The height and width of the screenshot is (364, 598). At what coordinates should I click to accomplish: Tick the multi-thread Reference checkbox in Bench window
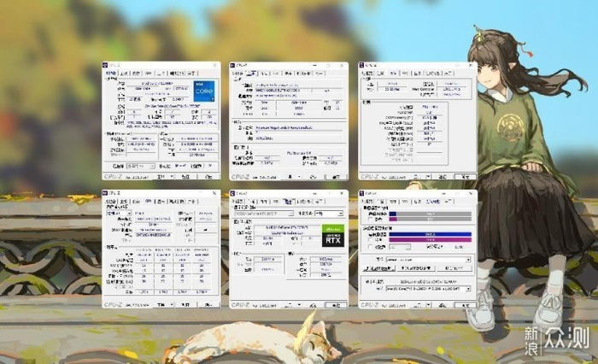tap(370, 240)
